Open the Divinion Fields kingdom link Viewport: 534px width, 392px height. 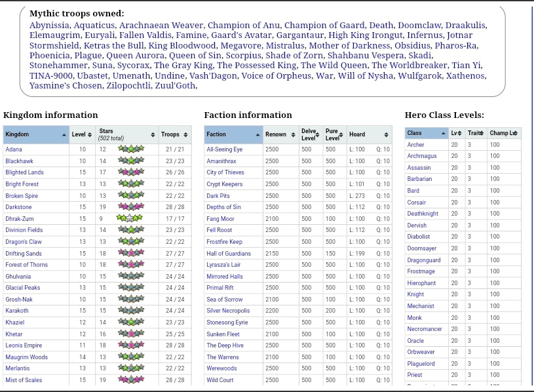tap(24, 230)
